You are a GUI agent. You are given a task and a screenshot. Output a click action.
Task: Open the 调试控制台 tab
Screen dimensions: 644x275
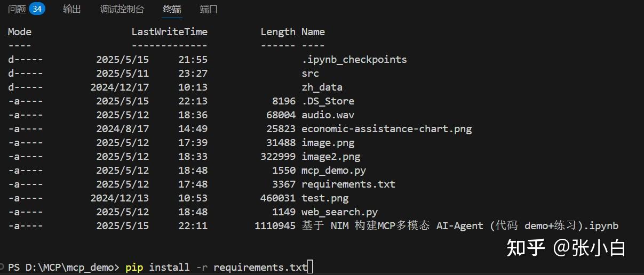pos(122,9)
